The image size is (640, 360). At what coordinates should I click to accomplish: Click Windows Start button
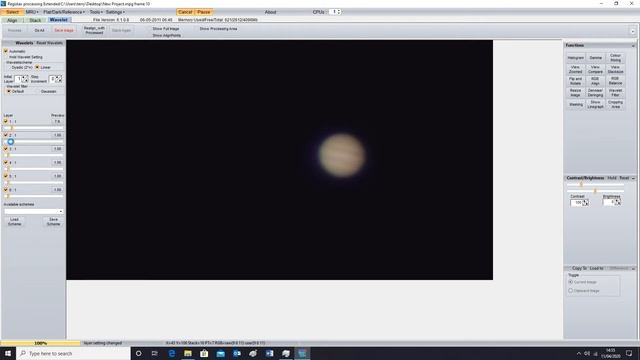click(8, 353)
